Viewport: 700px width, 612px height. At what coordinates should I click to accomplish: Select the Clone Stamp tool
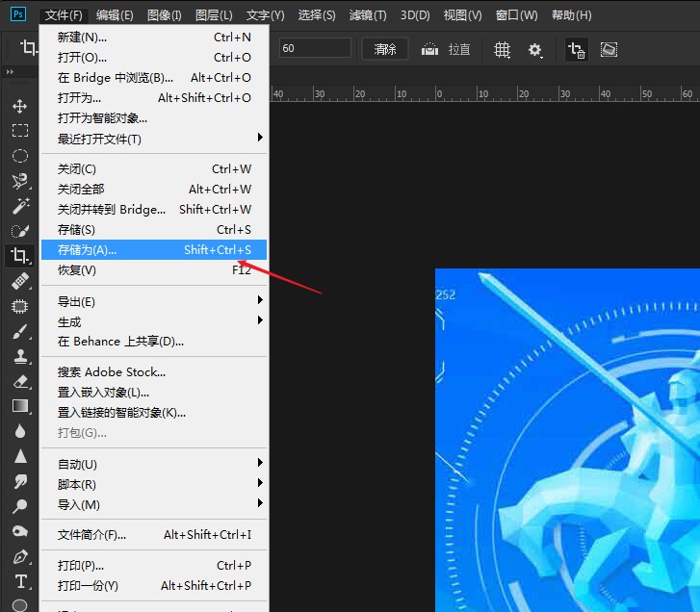[x=19, y=356]
